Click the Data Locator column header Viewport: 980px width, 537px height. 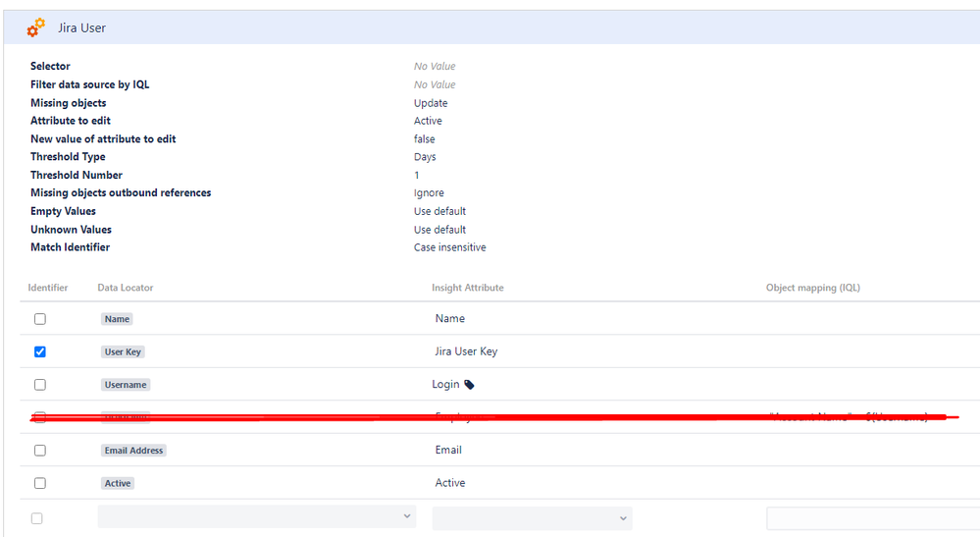125,288
